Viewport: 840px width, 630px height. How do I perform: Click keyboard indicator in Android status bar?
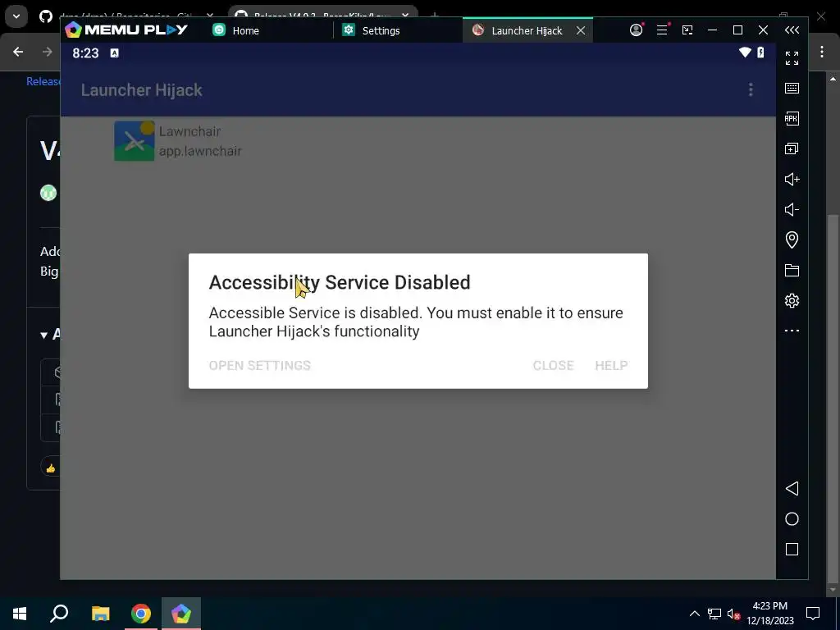pos(114,53)
